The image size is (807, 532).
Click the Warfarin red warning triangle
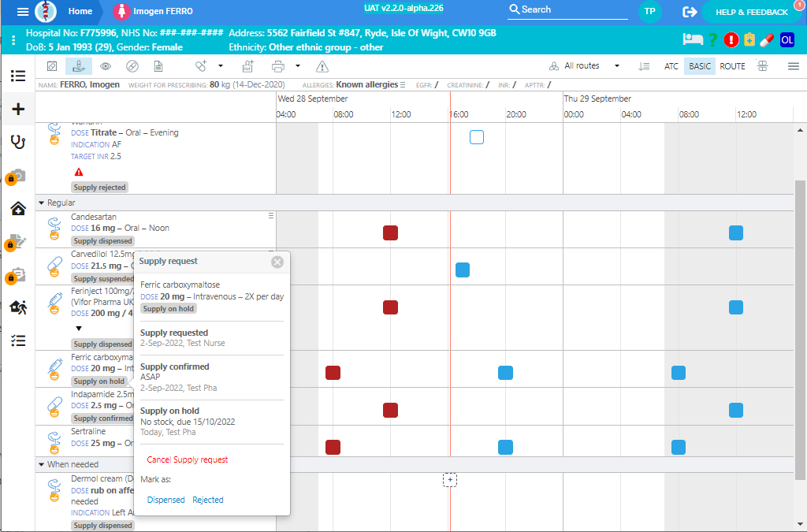click(x=79, y=172)
